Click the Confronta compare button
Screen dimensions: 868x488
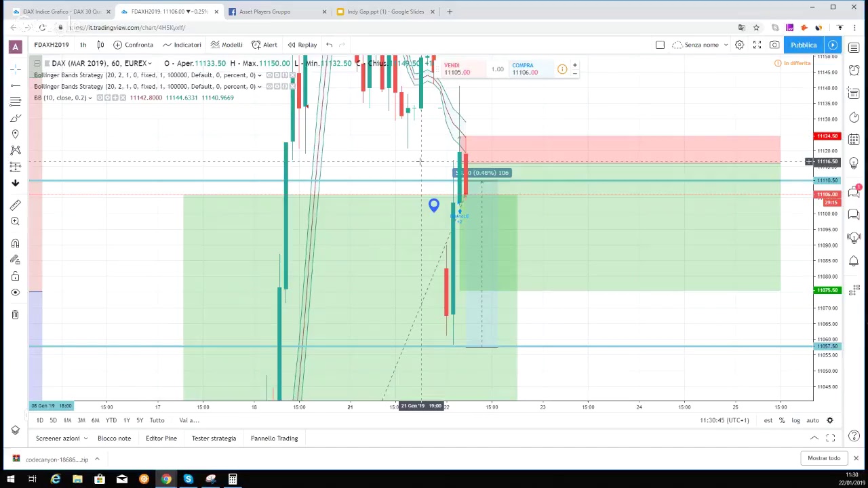(133, 45)
